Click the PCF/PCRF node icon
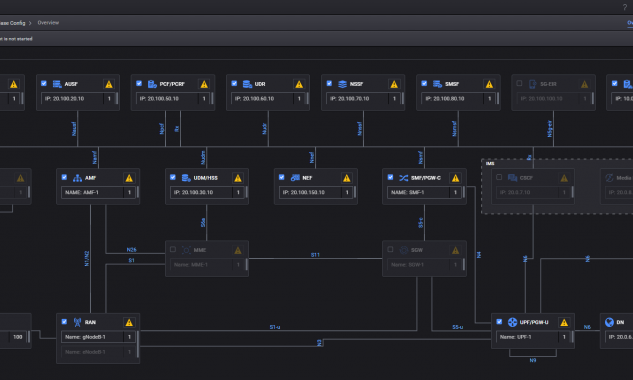Image resolution: width=633 pixels, height=380 pixels. [152, 84]
